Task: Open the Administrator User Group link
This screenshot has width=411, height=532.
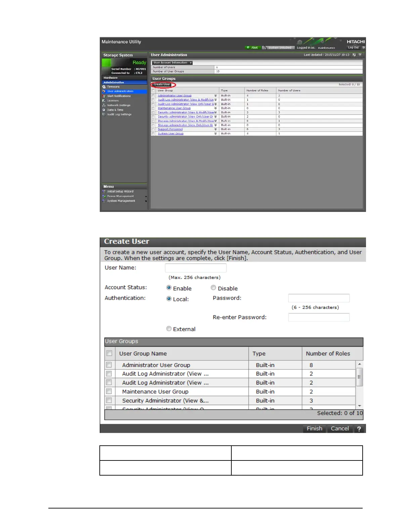Action: 175,96
